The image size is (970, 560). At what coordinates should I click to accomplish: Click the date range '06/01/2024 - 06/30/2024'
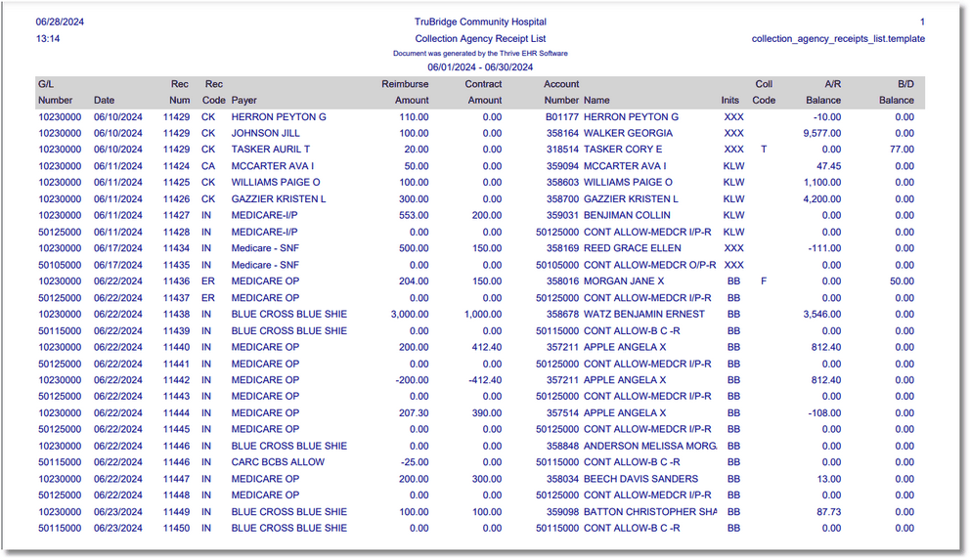tap(480, 67)
